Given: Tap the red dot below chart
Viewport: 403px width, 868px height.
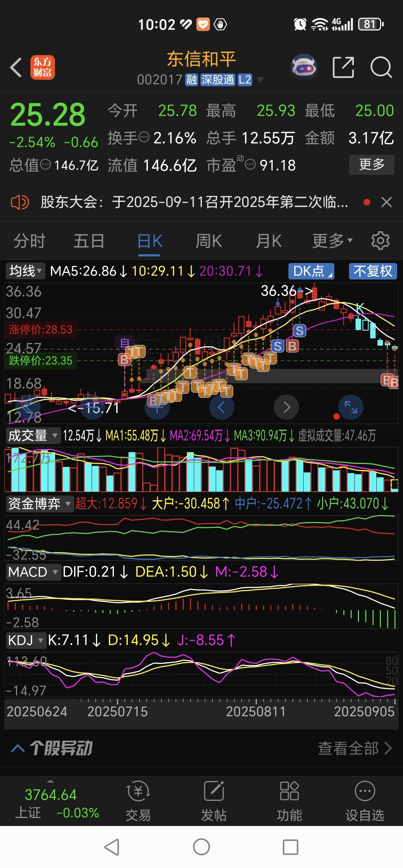Looking at the screenshot, I should 337,416.
